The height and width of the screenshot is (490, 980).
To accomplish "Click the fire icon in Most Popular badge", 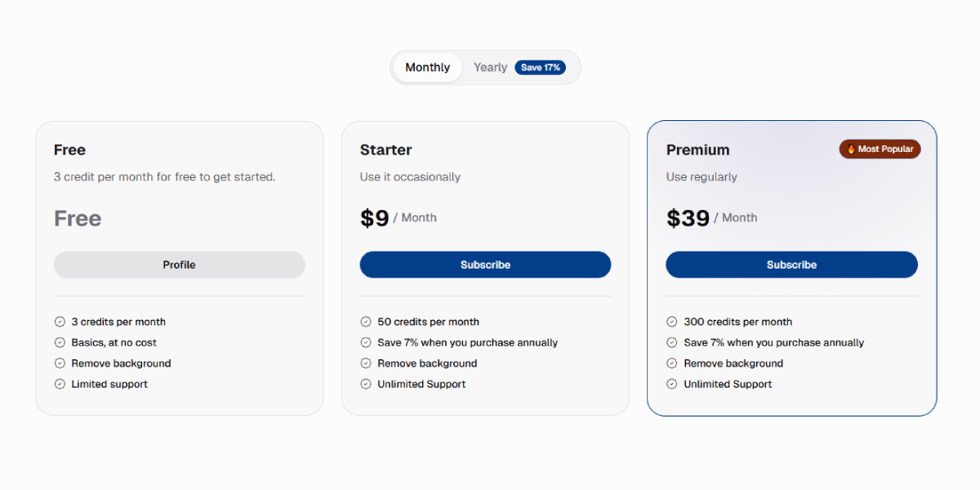I will click(x=851, y=149).
